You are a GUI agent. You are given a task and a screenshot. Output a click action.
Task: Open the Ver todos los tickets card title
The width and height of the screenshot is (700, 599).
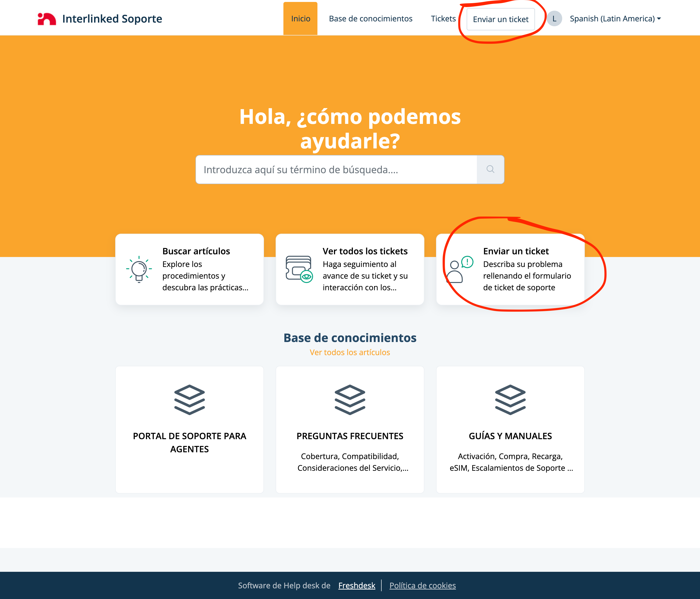tap(365, 251)
